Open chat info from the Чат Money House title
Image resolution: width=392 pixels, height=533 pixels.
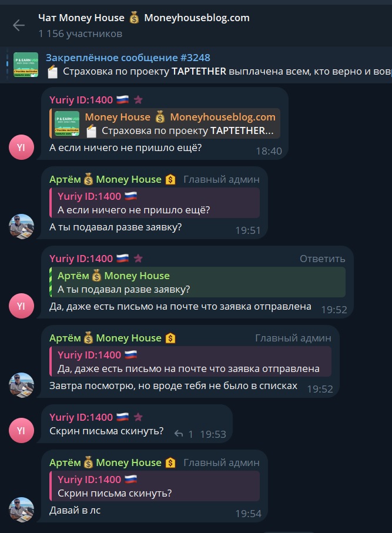[144, 18]
